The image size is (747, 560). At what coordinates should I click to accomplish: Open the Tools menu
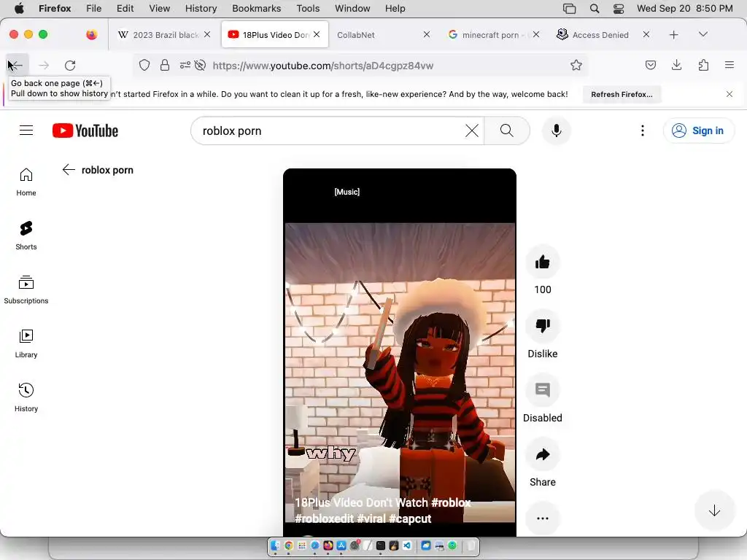[x=308, y=9]
